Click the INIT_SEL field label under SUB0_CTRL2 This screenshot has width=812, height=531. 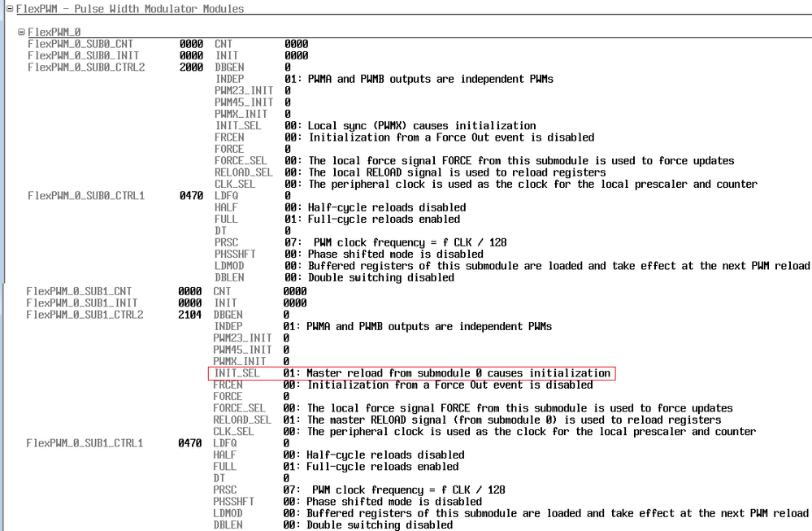[237, 126]
